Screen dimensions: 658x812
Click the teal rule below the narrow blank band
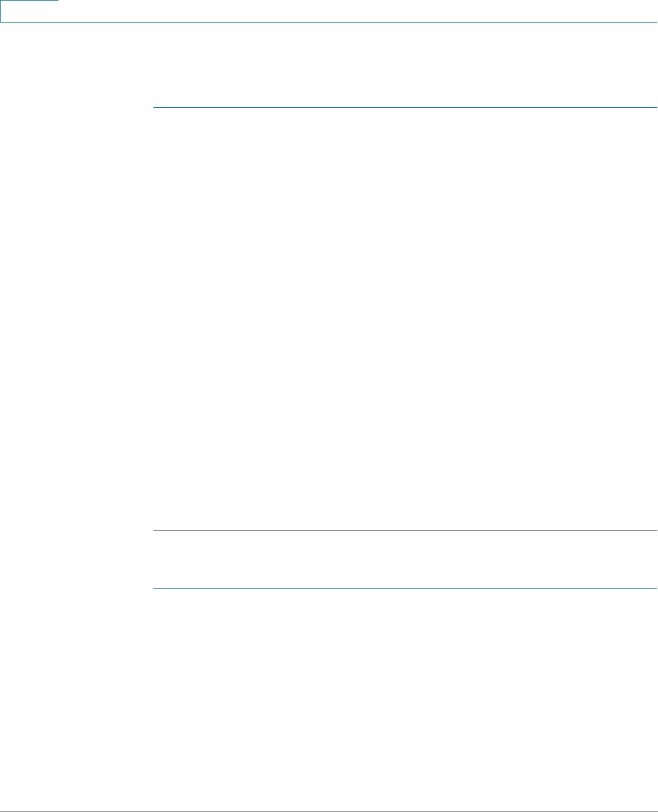[405, 588]
